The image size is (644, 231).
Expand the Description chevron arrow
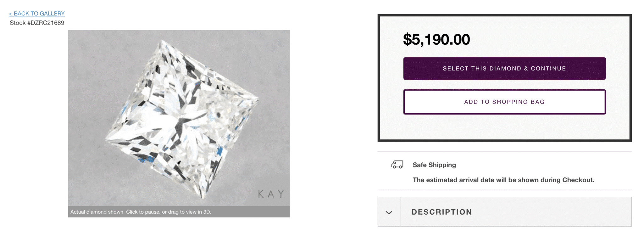[389, 212]
